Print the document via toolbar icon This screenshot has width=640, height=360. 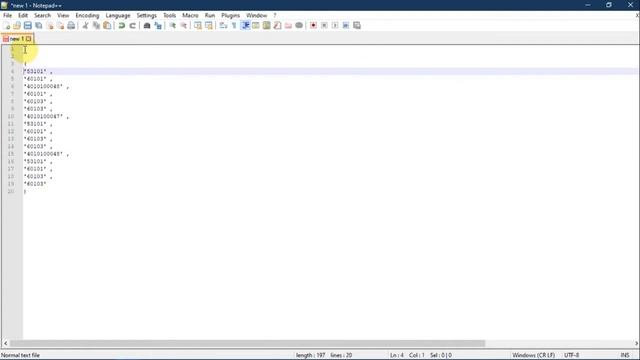coord(71,26)
